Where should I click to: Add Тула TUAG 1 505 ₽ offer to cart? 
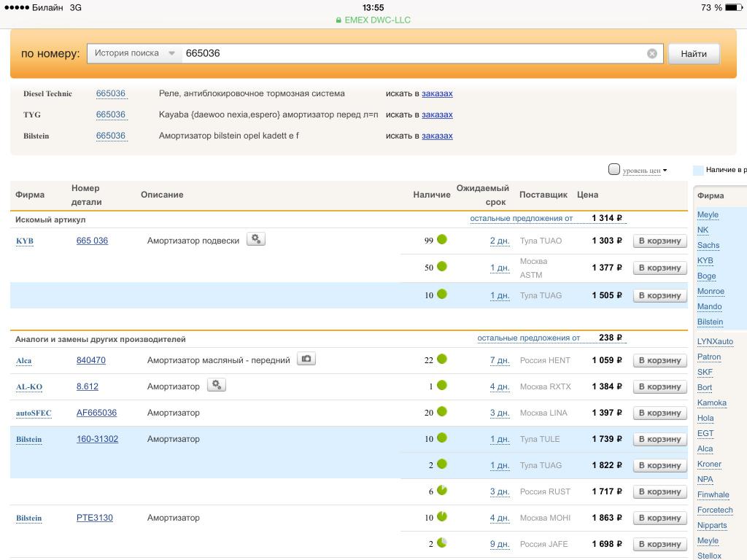[x=659, y=296]
